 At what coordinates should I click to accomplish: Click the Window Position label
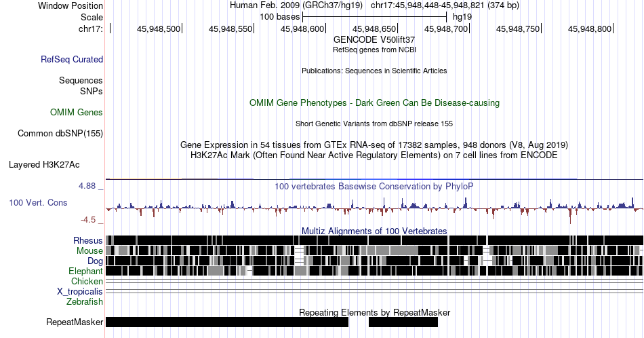[71, 5]
